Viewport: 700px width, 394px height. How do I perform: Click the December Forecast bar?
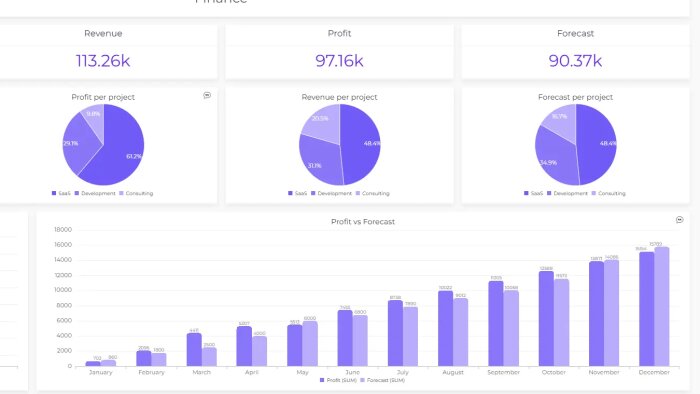[x=662, y=307]
